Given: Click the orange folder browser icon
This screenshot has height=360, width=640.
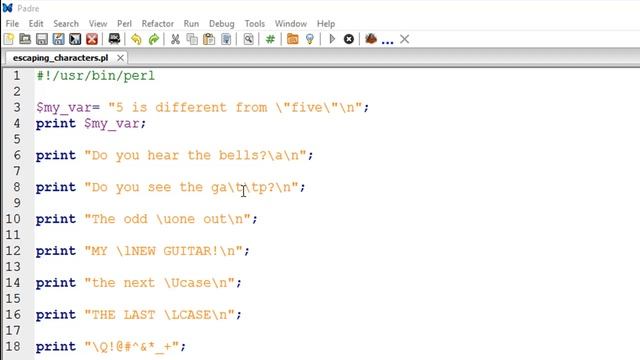Looking at the screenshot, I should (292, 39).
